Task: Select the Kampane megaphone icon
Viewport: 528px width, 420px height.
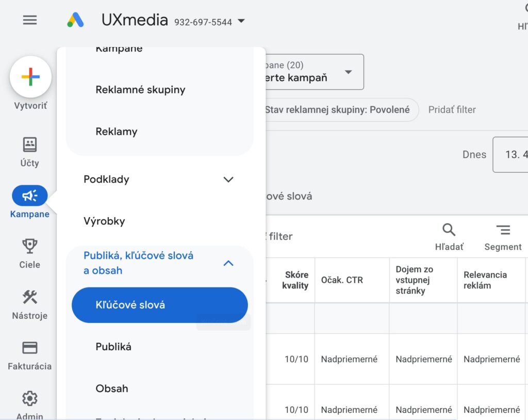Action: point(29,196)
